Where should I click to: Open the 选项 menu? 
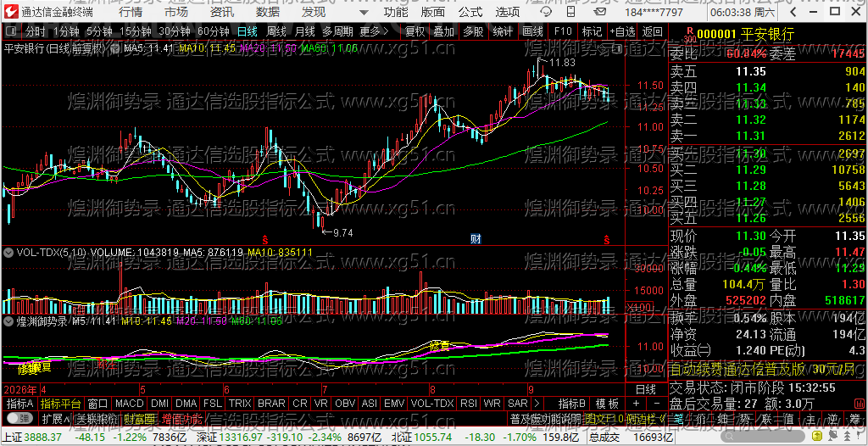(507, 12)
